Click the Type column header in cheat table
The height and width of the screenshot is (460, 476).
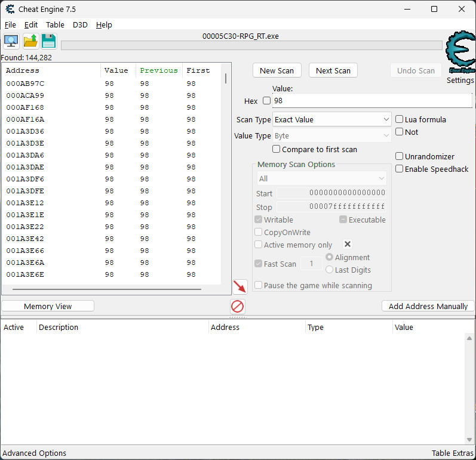click(x=349, y=327)
